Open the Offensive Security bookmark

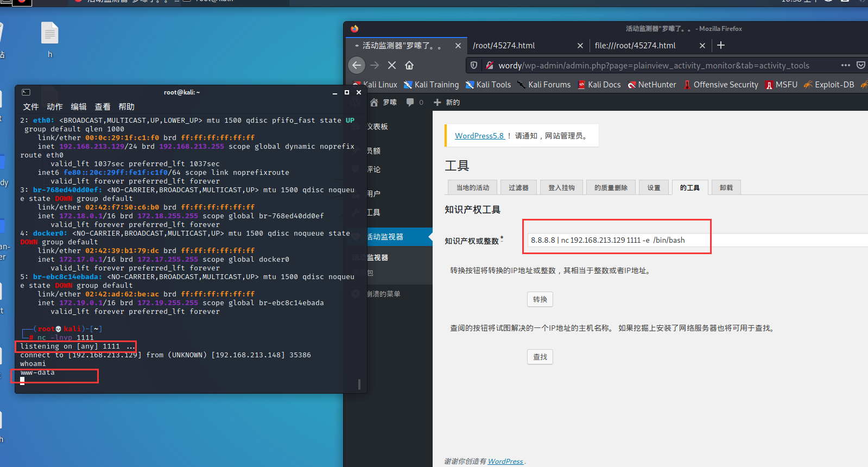pyautogui.click(x=720, y=85)
